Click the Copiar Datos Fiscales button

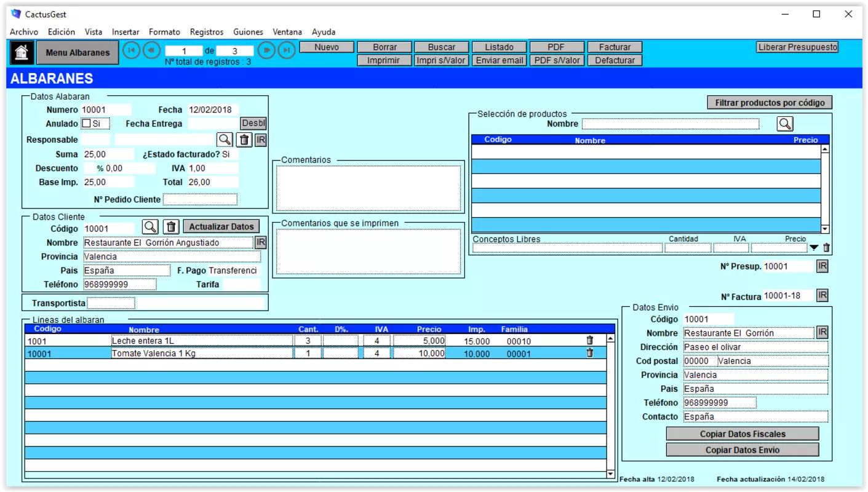(743, 434)
